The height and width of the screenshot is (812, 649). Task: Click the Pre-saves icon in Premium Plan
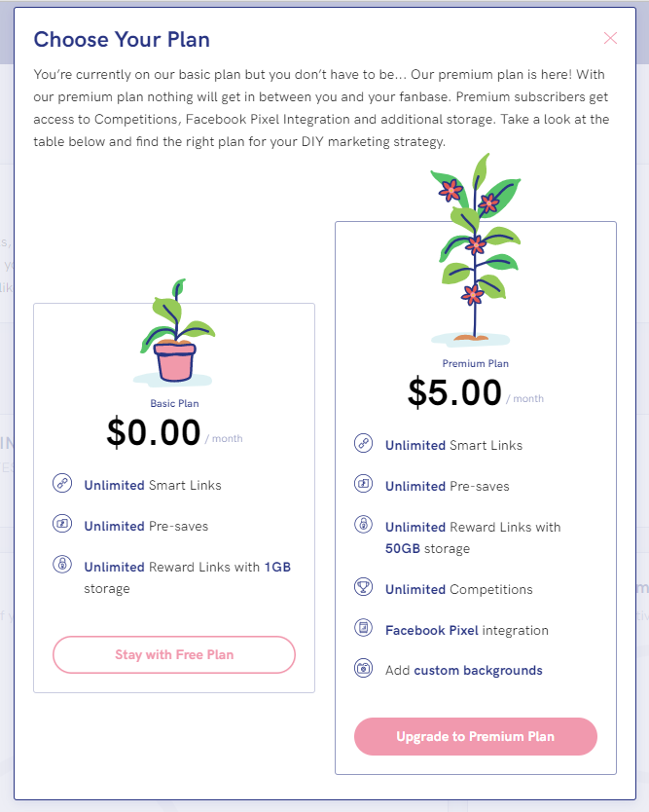(x=363, y=485)
